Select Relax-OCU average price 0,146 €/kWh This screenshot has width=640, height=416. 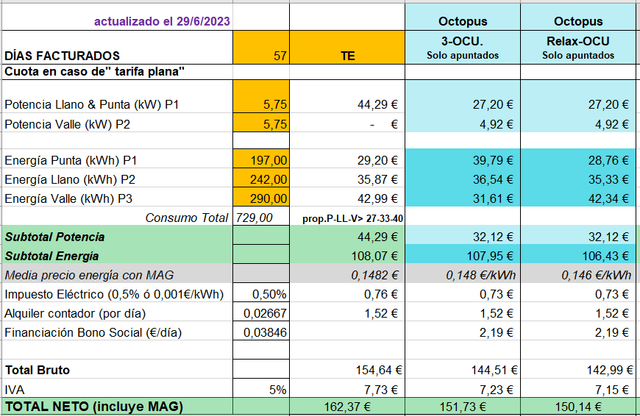point(578,274)
